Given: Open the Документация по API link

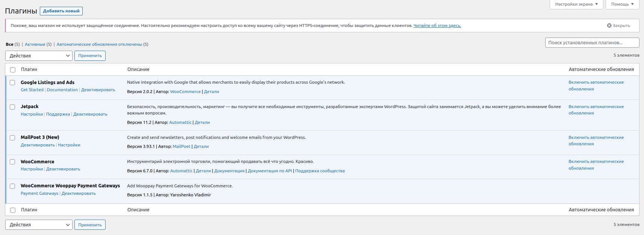Looking at the screenshot, I should [270, 171].
